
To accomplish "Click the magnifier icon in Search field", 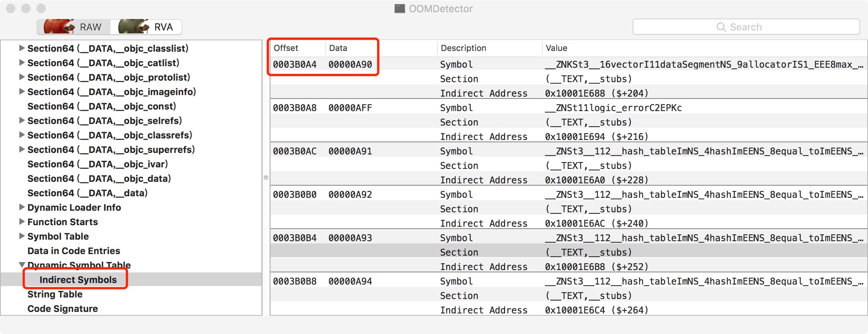I will tap(721, 27).
